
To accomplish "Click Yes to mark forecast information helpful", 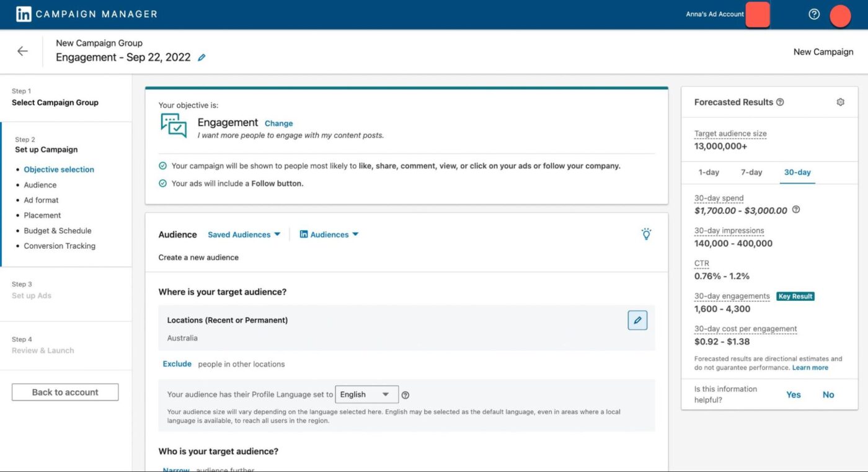I will point(794,394).
